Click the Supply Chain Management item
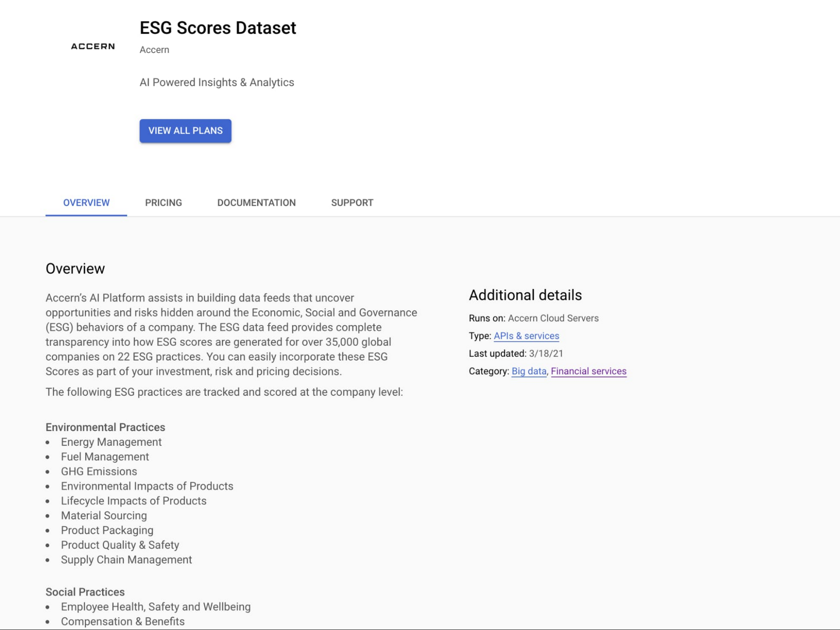This screenshot has width=840, height=630. pos(126,560)
